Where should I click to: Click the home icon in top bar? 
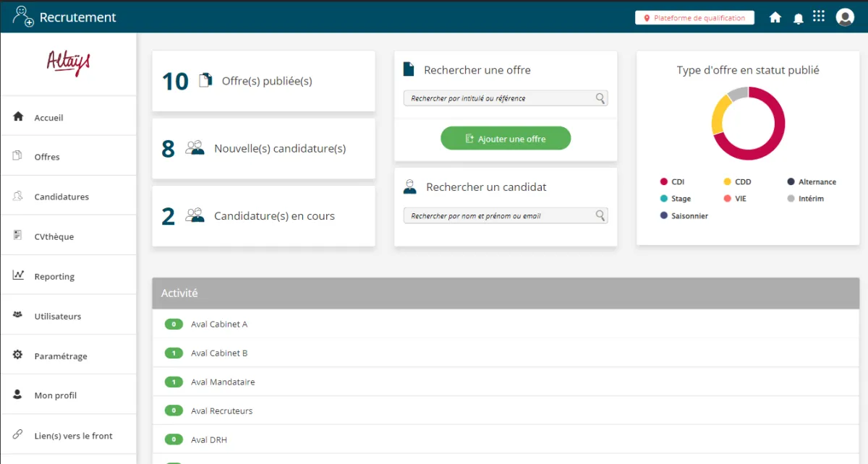coord(775,17)
